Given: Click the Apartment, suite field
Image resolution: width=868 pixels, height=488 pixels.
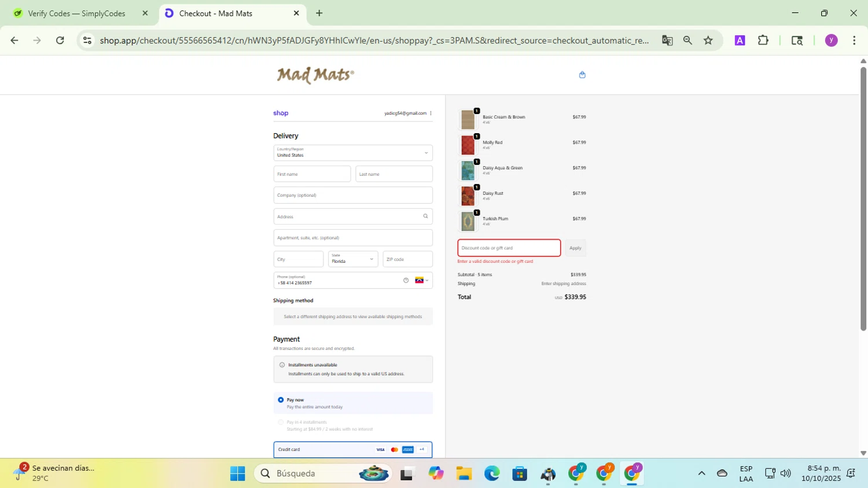Looking at the screenshot, I should coord(353,238).
